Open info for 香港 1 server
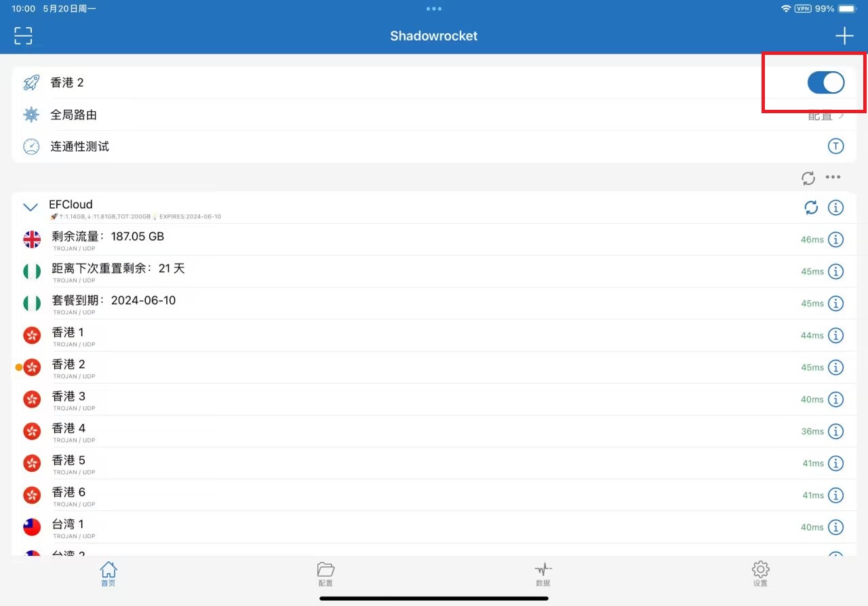Image resolution: width=868 pixels, height=606 pixels. pyautogui.click(x=835, y=336)
